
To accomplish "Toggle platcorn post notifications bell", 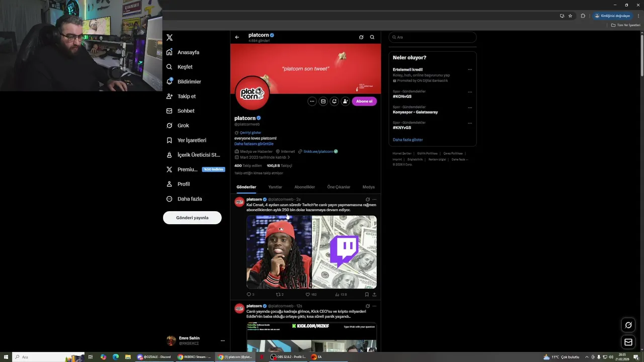I will (x=334, y=101).
